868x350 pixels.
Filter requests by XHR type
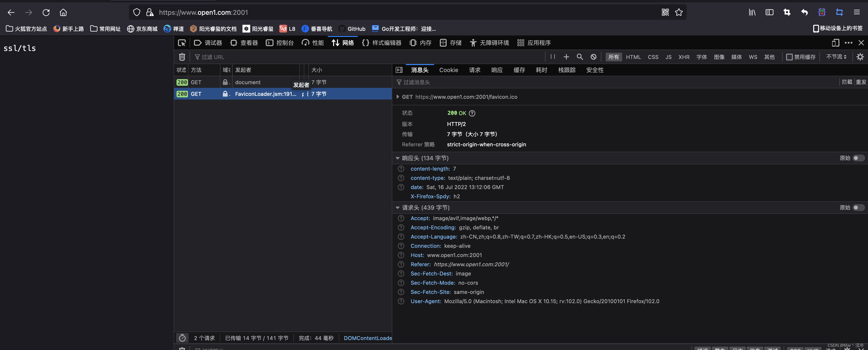tap(684, 57)
